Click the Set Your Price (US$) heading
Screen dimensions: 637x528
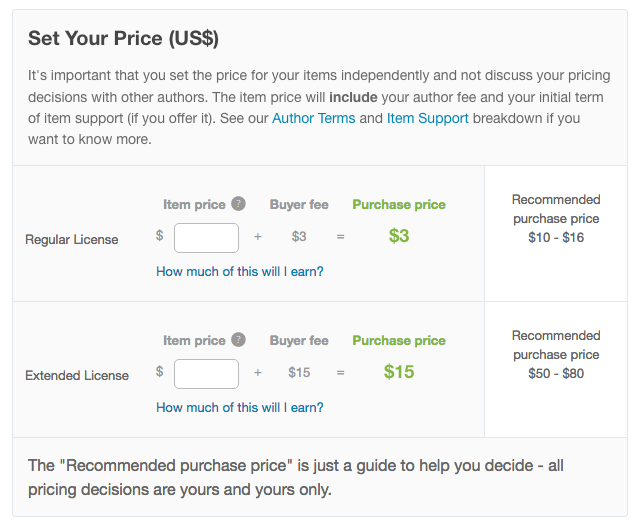(x=124, y=39)
